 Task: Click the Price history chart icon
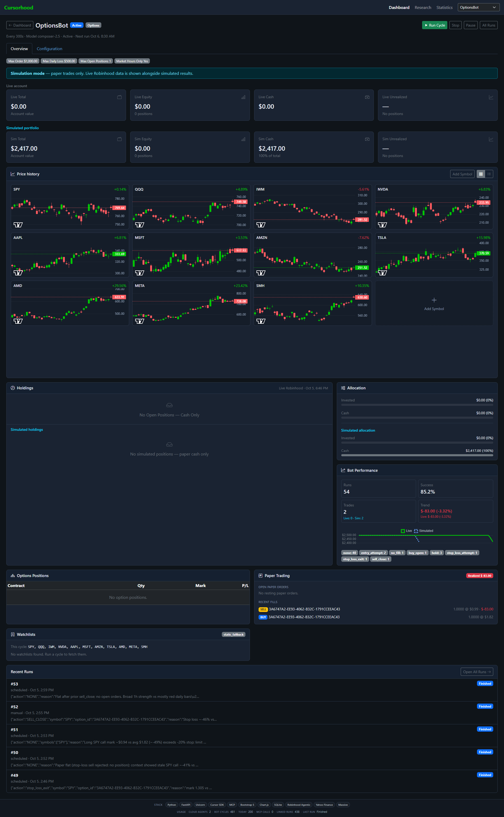point(13,174)
